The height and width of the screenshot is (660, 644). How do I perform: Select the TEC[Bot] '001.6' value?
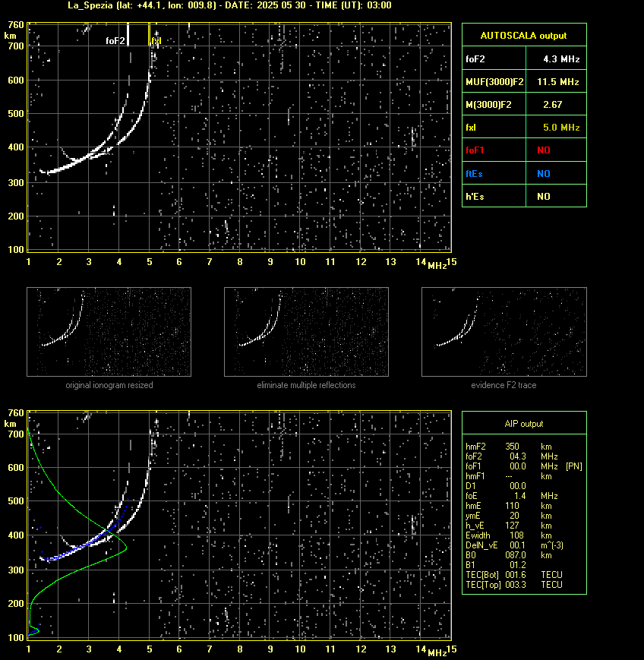click(x=516, y=574)
